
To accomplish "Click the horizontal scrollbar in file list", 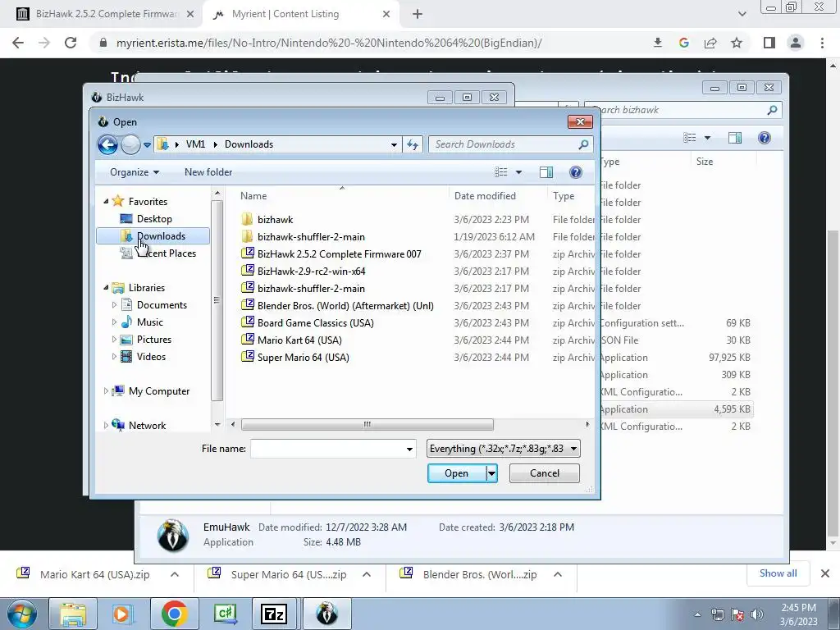I will click(x=367, y=425).
